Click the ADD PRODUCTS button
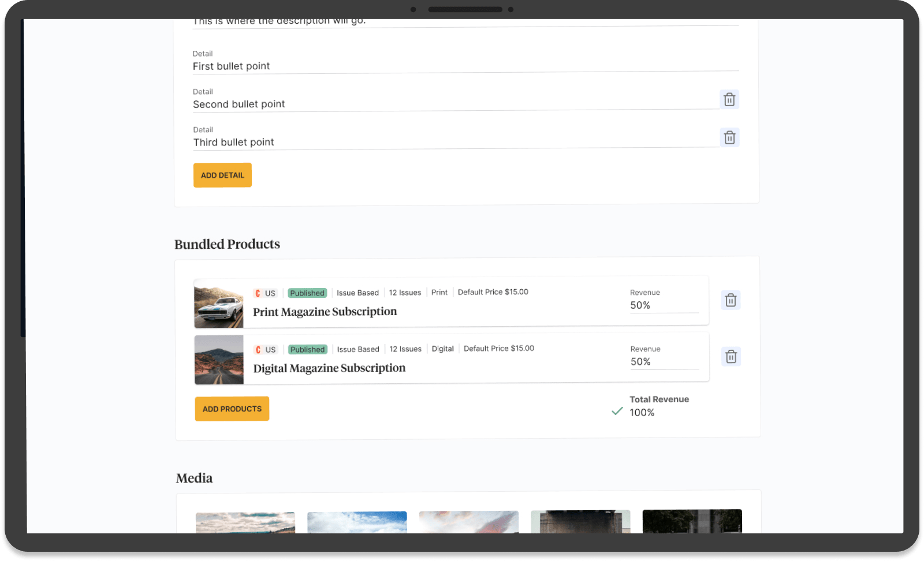The height and width of the screenshot is (561, 924). tap(232, 409)
